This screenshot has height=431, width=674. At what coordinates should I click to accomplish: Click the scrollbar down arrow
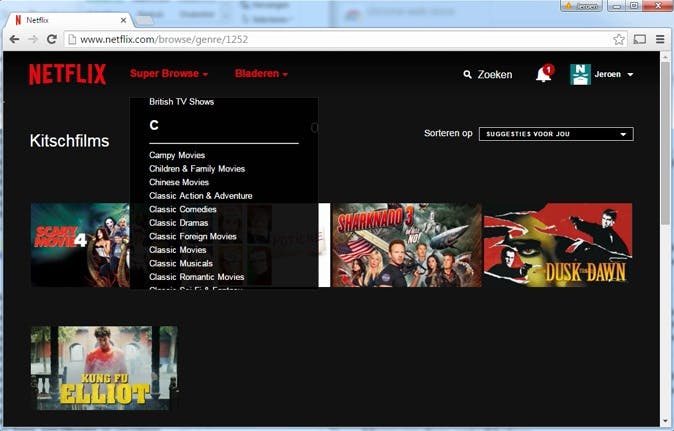tap(665, 421)
